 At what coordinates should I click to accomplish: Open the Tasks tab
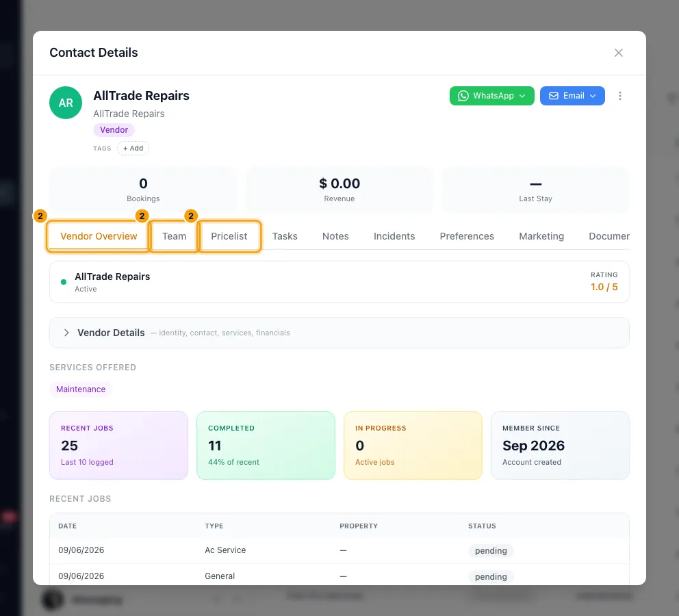point(285,236)
